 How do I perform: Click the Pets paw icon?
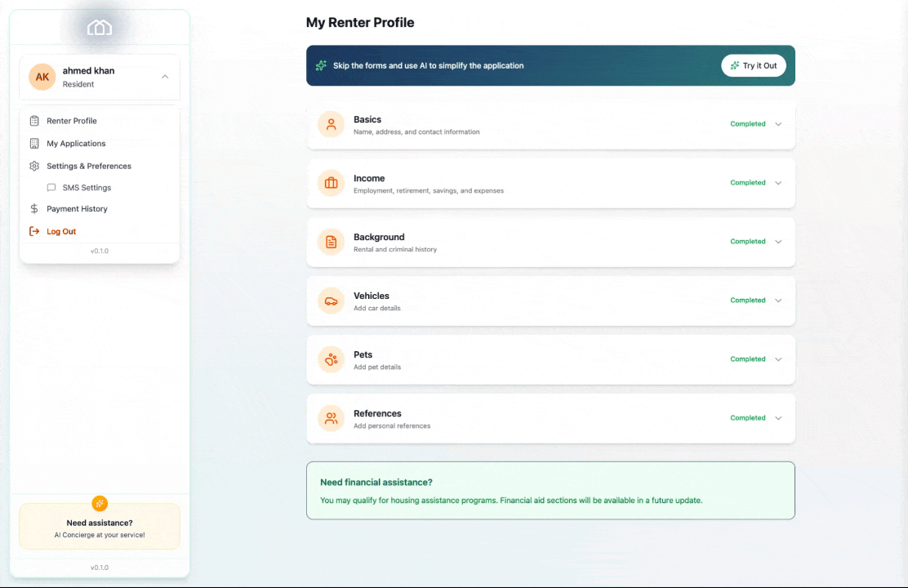[x=331, y=359]
